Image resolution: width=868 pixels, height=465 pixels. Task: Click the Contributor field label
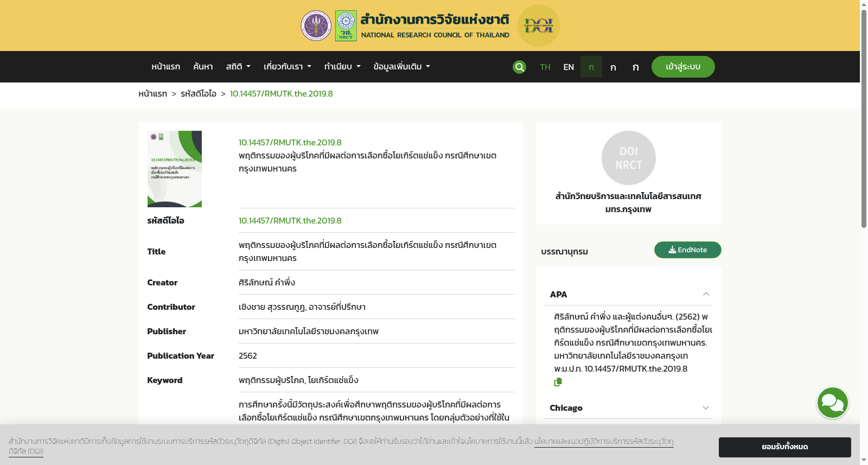click(x=171, y=307)
